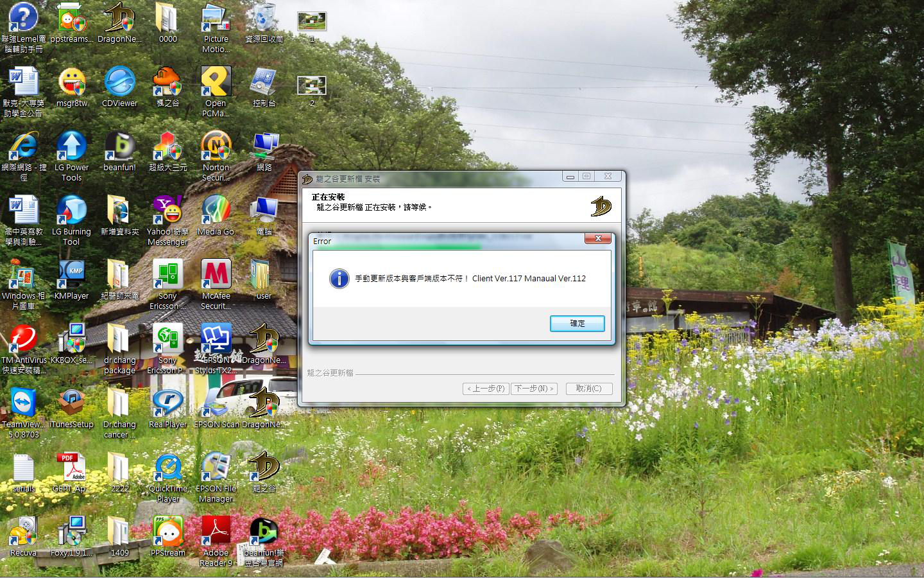Select the 1409 folder
924x578 pixels.
pos(119,537)
